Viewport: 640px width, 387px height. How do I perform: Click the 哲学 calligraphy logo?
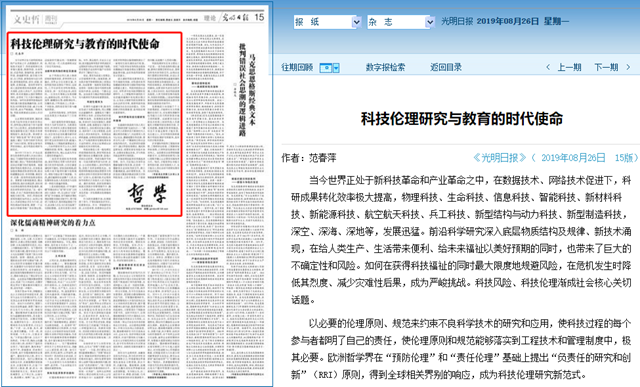tap(147, 194)
